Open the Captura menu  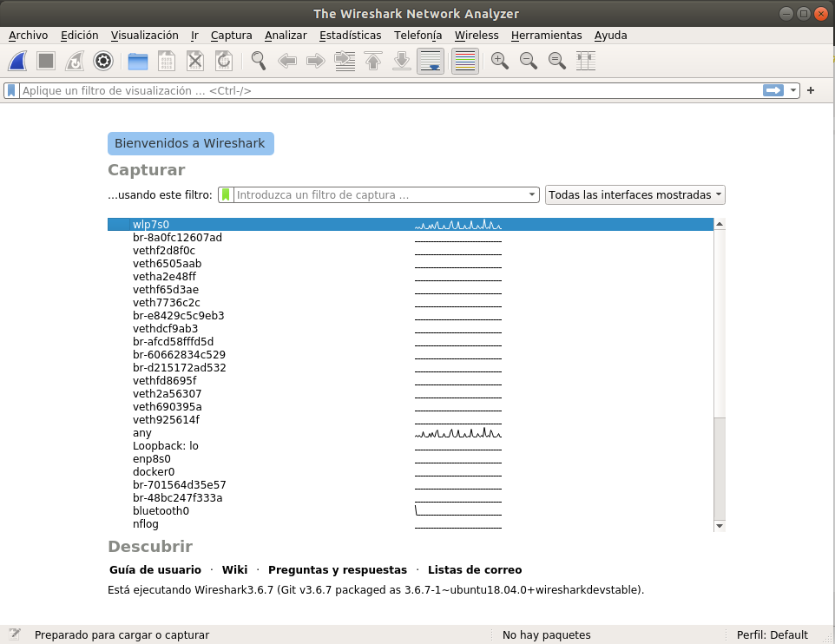click(x=231, y=36)
